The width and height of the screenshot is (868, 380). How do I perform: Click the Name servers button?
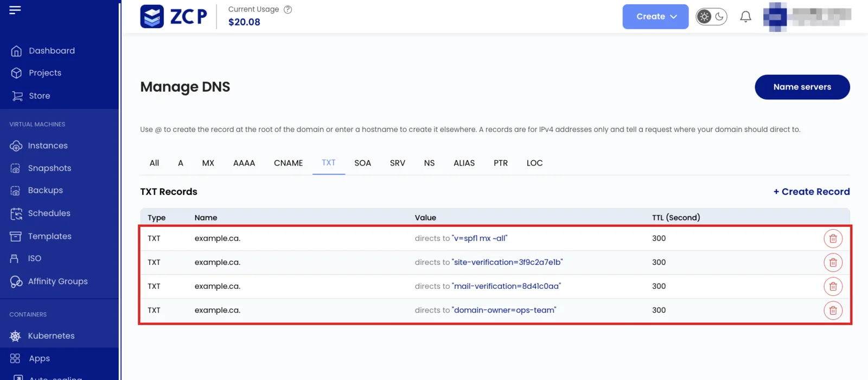802,87
